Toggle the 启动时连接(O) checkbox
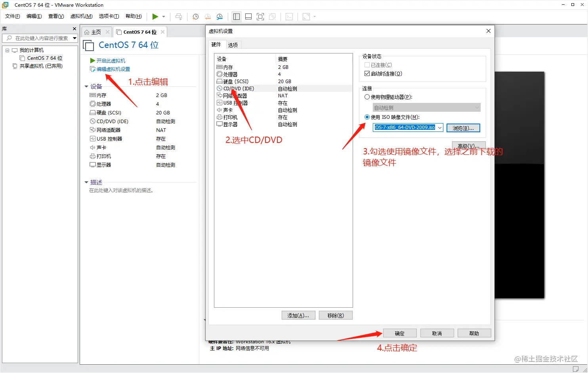This screenshot has width=588, height=373. click(x=367, y=73)
